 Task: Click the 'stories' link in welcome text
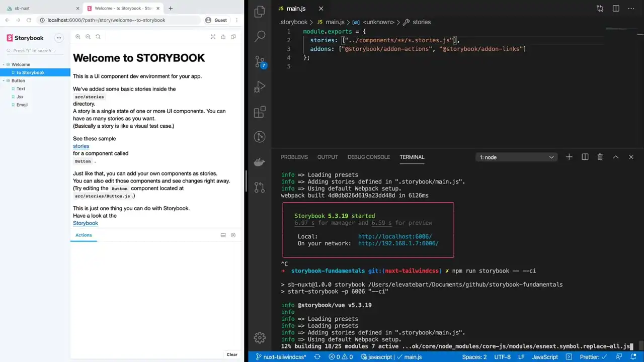coord(81,146)
